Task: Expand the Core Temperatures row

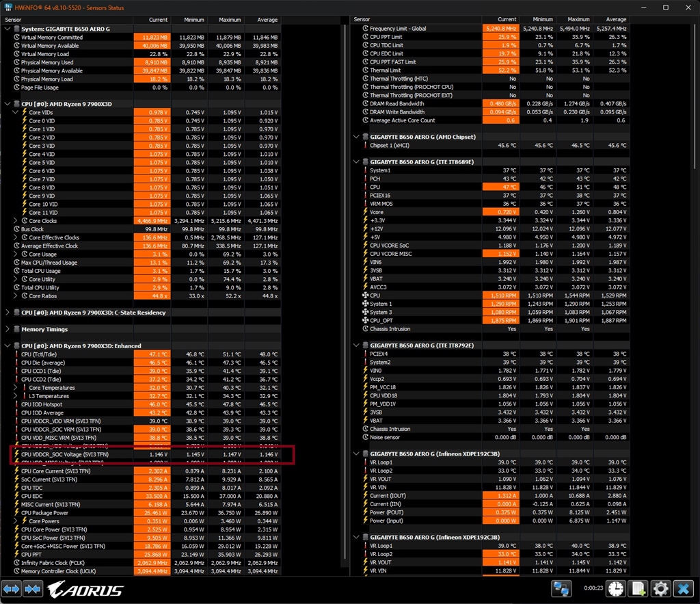Action: 15,387
